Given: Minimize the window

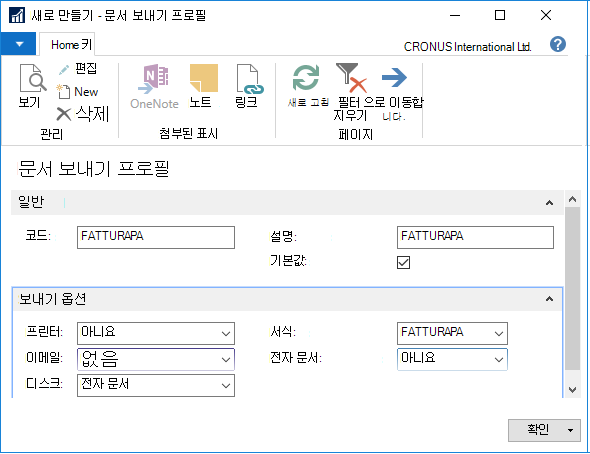Looking at the screenshot, I should [x=455, y=15].
